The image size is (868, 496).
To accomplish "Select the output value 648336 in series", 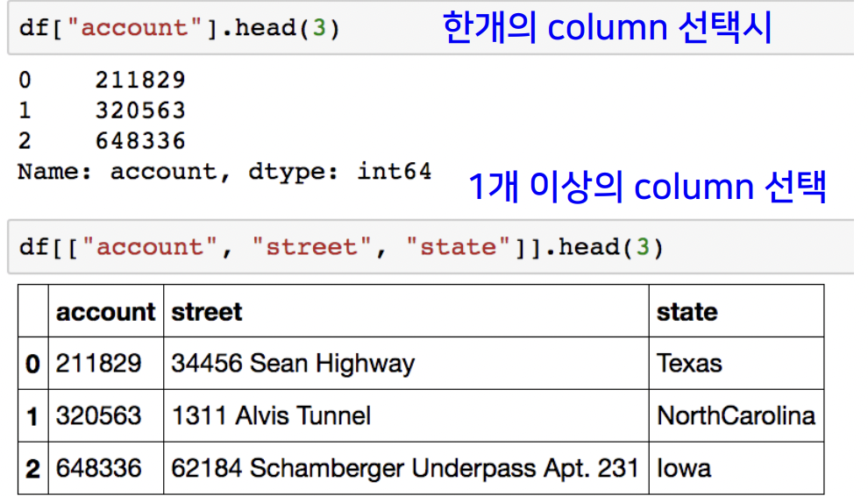I will [140, 141].
